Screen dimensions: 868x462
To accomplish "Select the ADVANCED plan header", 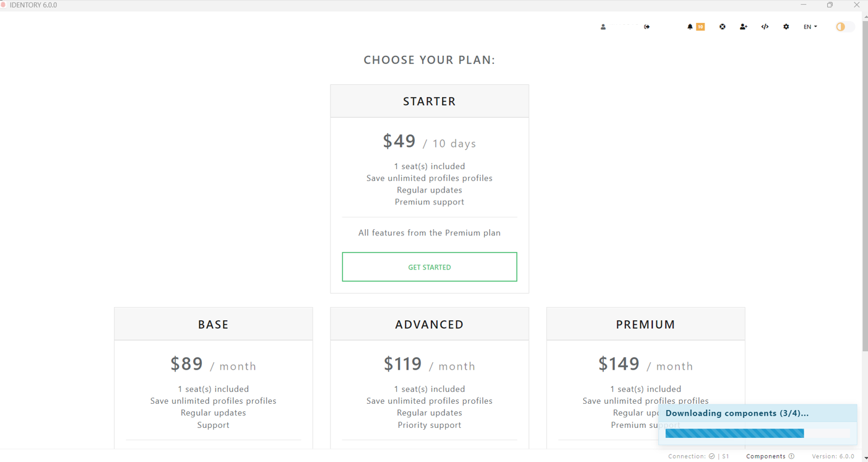I will (x=430, y=324).
